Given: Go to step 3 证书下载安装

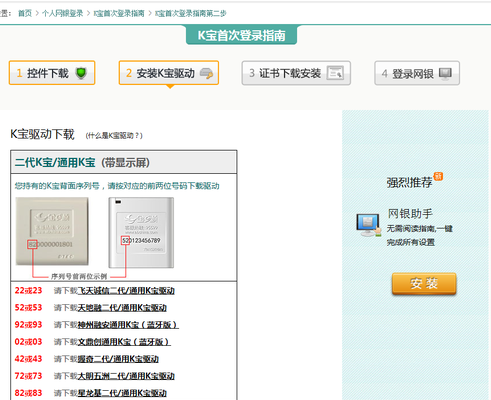Looking at the screenshot, I should click(296, 73).
